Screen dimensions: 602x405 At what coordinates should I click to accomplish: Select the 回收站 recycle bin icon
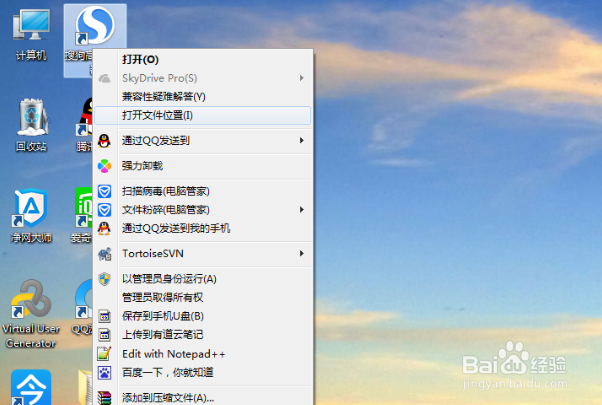pos(31,125)
